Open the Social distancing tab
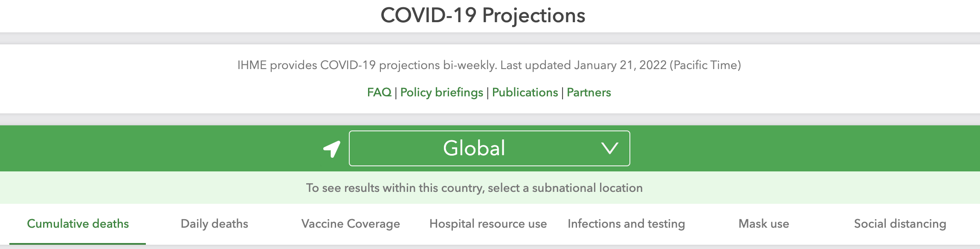Image resolution: width=980 pixels, height=249 pixels. click(x=900, y=224)
